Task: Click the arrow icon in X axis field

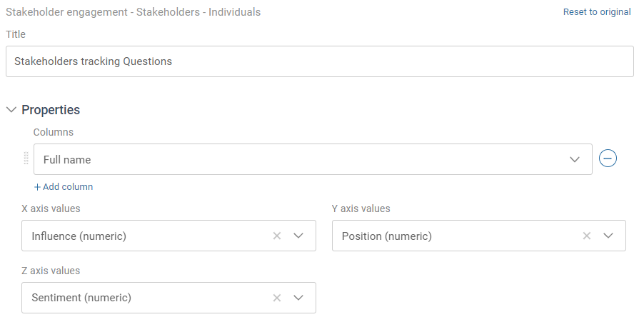Action: 298,236
